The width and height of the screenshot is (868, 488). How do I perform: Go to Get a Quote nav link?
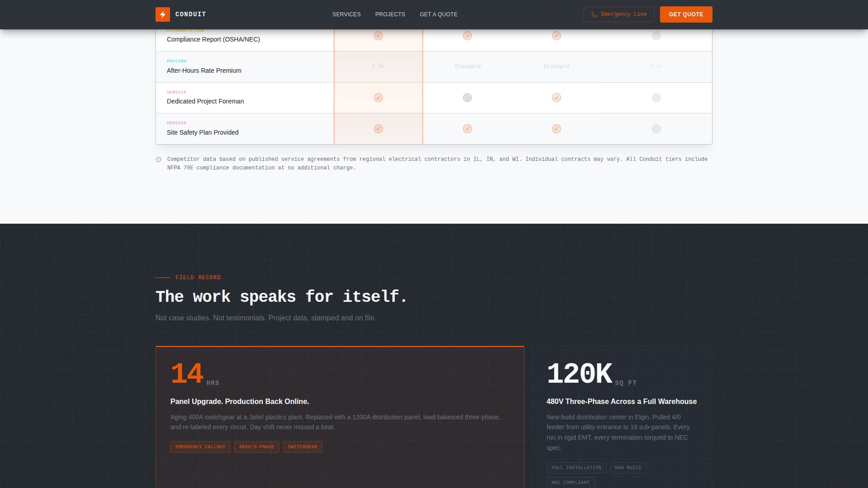coord(439,14)
